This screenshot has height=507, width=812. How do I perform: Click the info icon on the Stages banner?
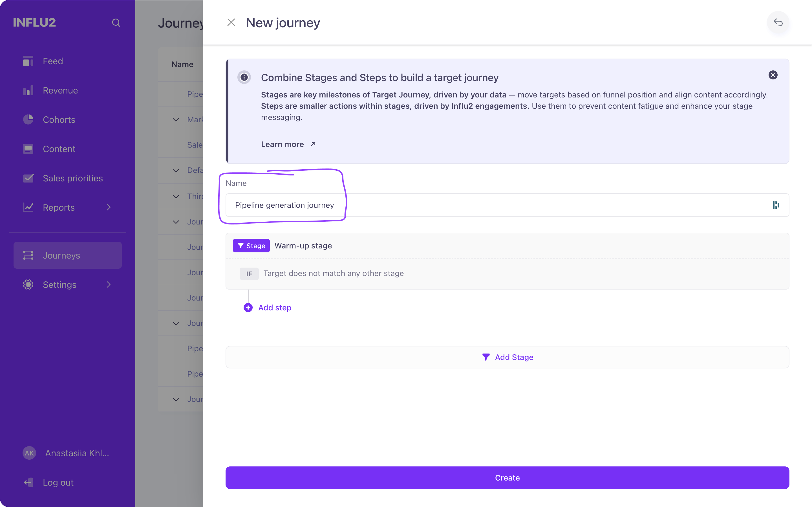[244, 77]
